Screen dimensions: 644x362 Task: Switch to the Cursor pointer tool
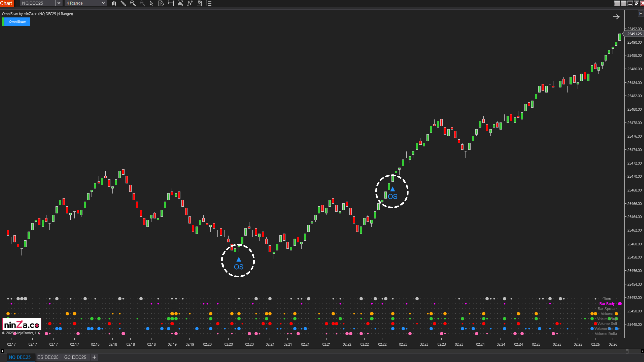point(151,3)
